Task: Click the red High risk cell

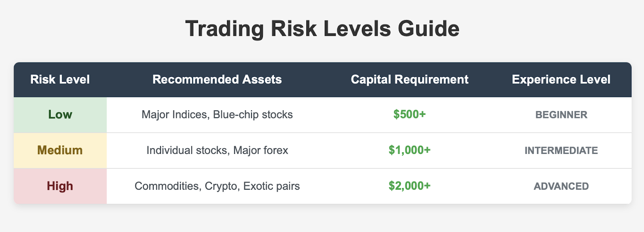Action: pos(60,186)
